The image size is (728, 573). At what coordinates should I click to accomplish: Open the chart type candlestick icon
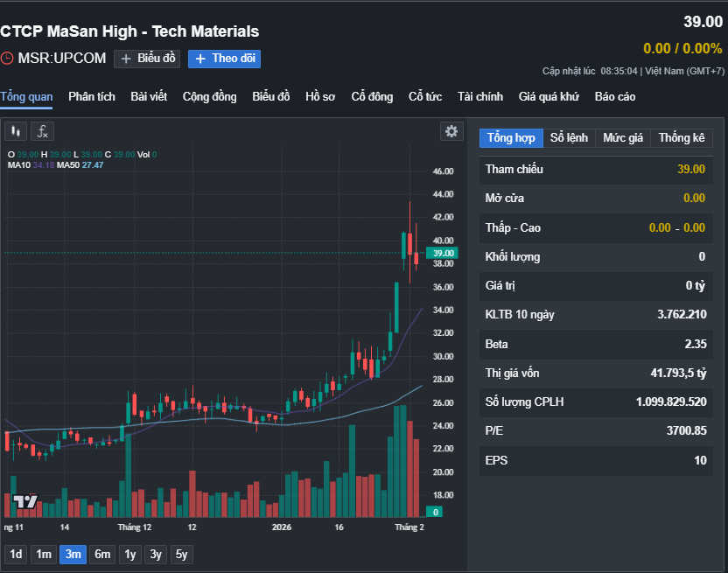click(16, 131)
